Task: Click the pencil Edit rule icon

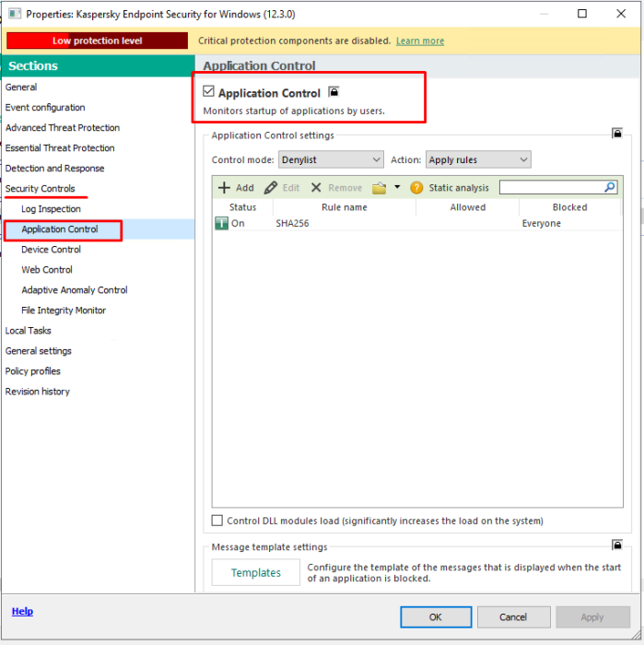Action: 270,188
